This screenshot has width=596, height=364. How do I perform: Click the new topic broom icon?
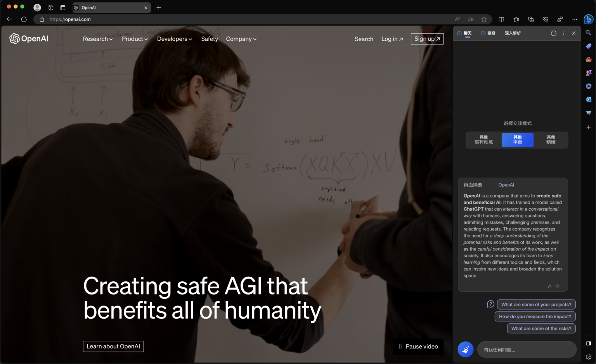click(x=465, y=349)
